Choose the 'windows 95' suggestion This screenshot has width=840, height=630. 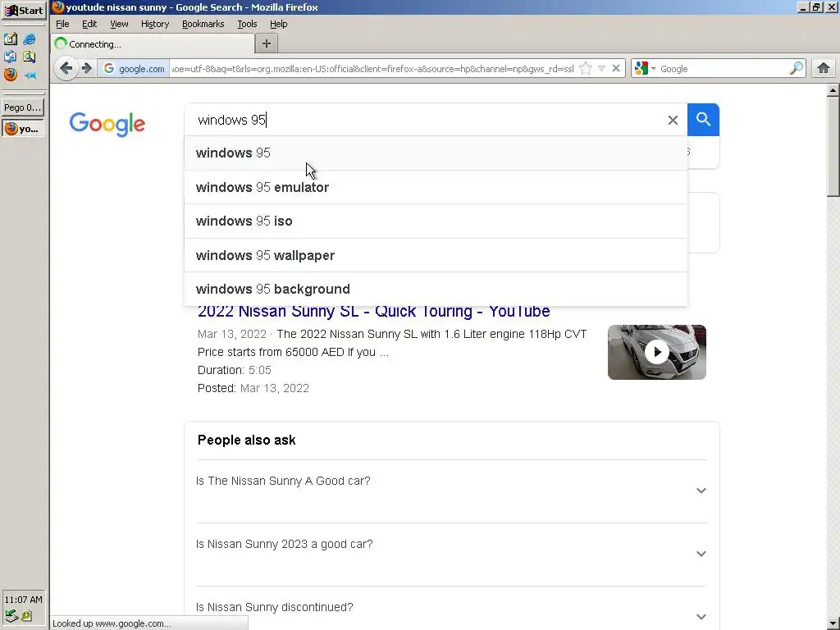(x=436, y=153)
